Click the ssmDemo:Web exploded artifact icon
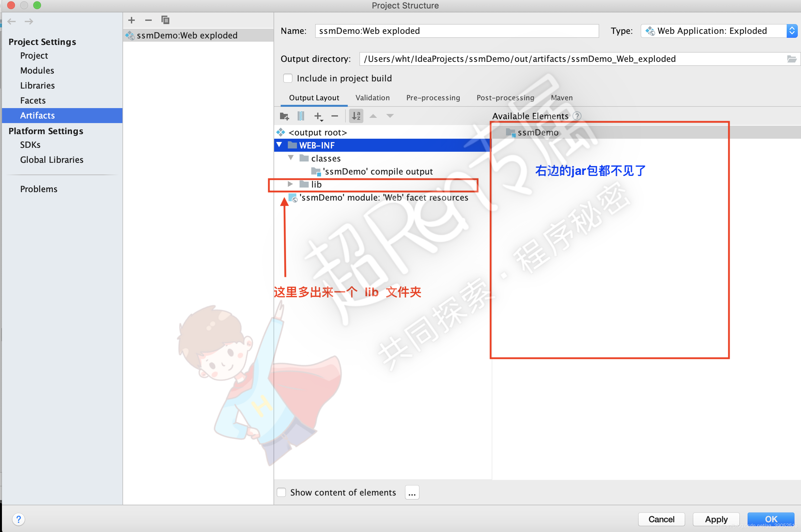Viewport: 801px width, 532px height. 130,35
